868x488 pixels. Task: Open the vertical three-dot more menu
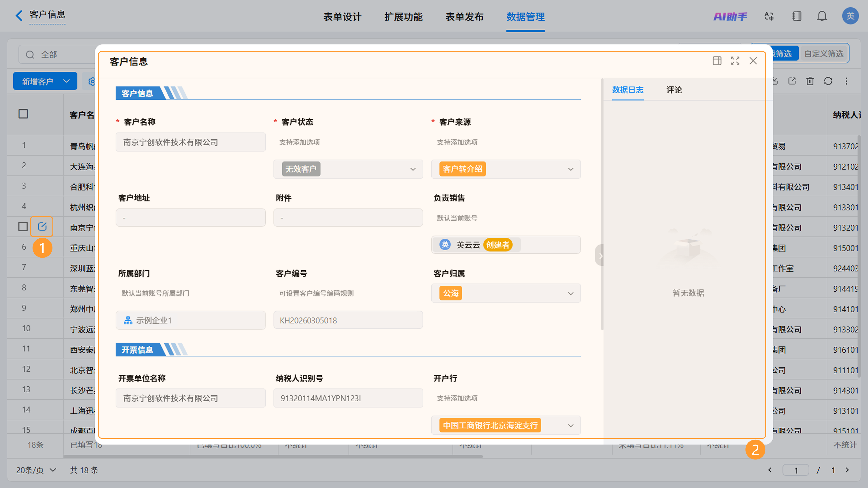click(847, 81)
